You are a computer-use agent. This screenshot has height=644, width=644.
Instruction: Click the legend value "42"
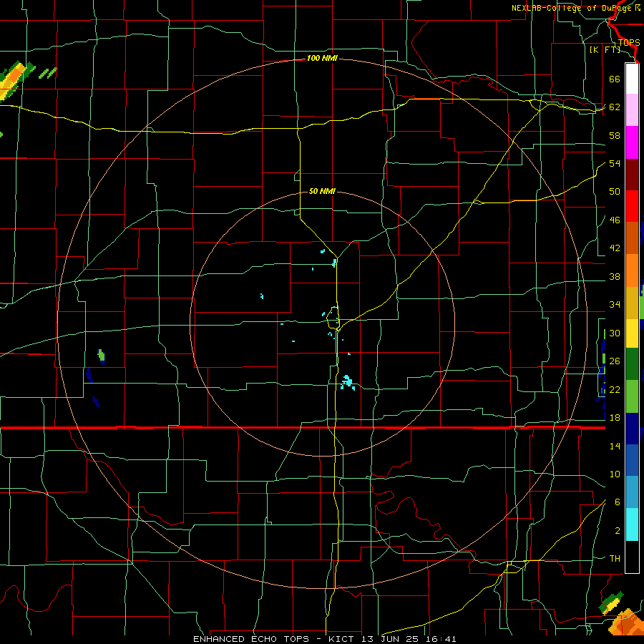point(615,248)
